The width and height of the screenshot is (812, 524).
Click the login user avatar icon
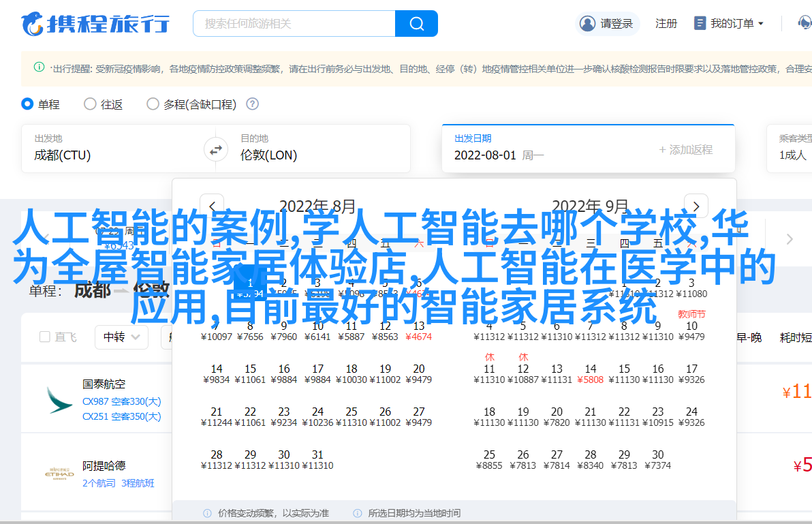pyautogui.click(x=587, y=24)
